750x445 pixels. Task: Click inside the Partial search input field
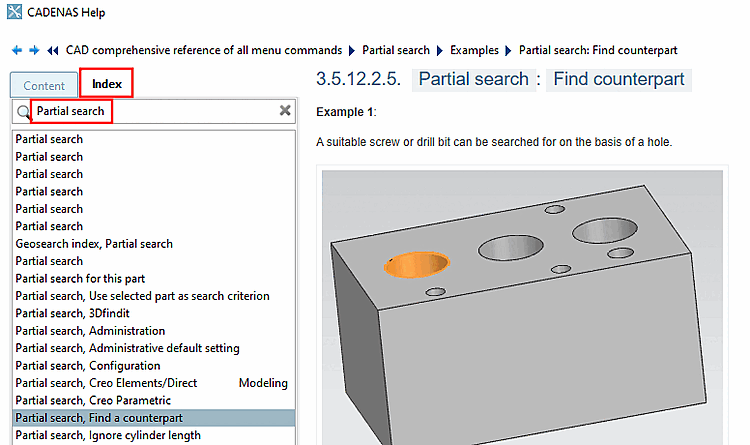150,111
